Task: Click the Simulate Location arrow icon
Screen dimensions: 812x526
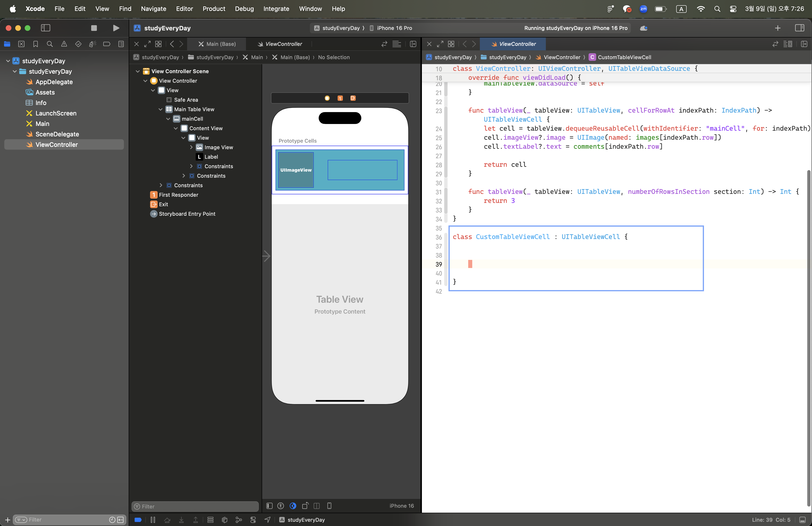Action: pos(268,520)
